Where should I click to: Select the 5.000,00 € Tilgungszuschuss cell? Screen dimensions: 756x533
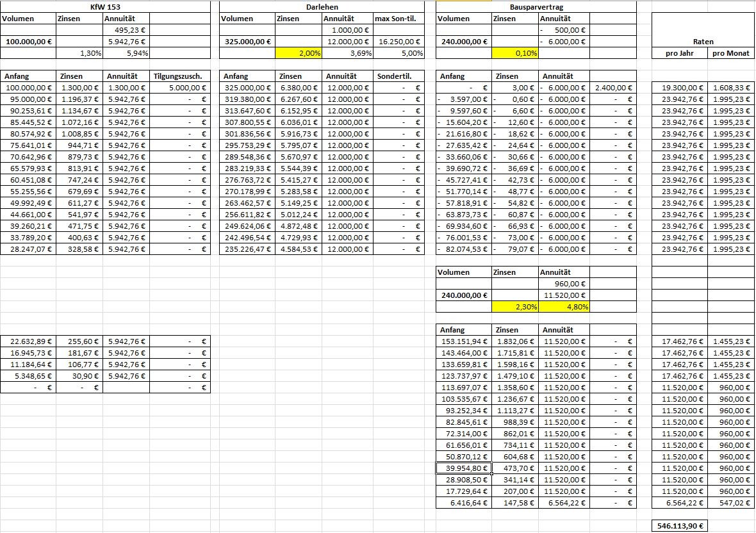click(180, 88)
